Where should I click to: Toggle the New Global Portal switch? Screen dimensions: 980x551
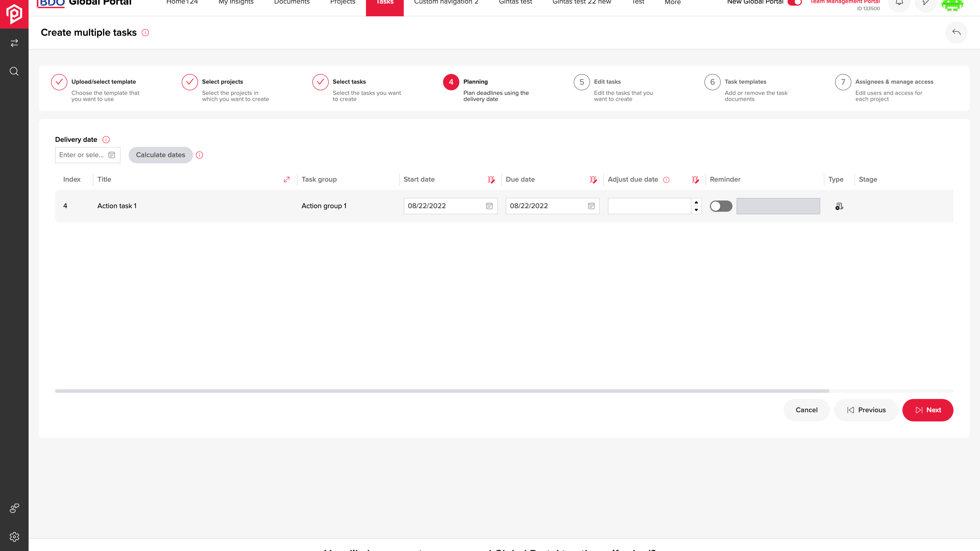click(x=795, y=2)
